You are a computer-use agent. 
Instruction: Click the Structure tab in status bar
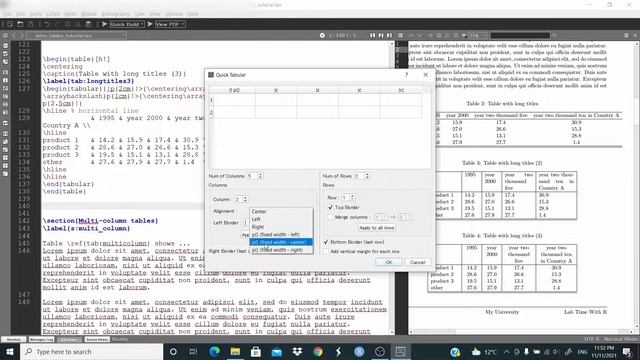click(x=13, y=339)
